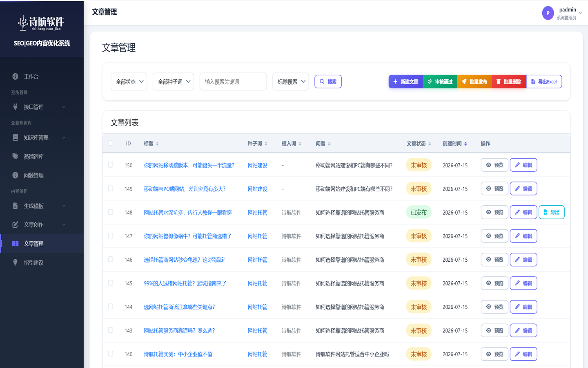Check the box for article 143

(110, 330)
